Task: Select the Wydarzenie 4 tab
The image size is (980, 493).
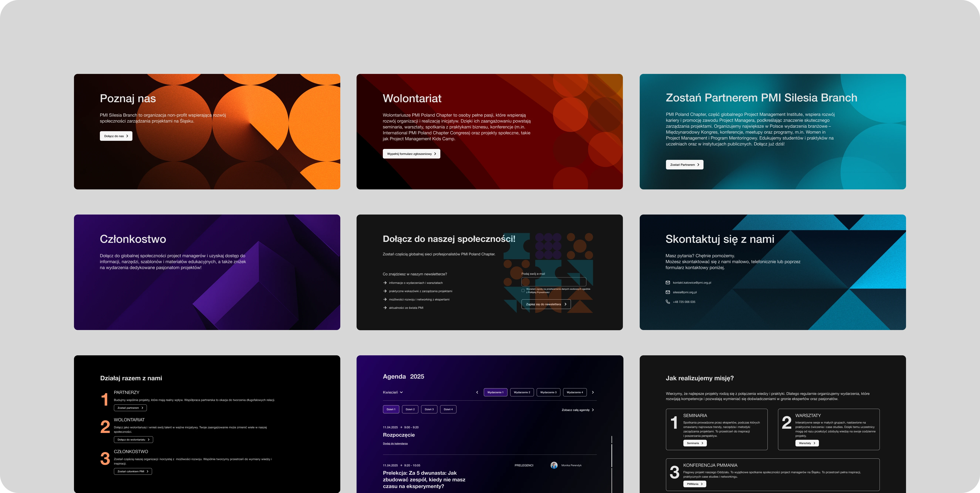Action: [574, 392]
